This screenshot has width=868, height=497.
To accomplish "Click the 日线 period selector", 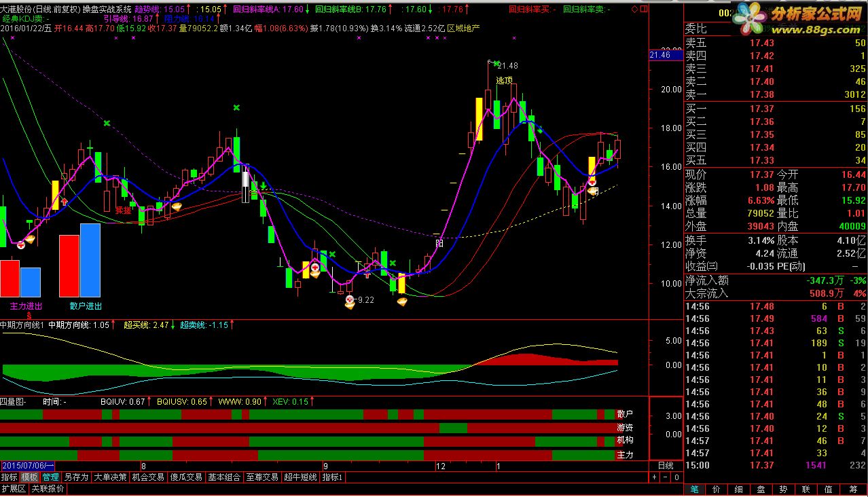I will point(666,466).
